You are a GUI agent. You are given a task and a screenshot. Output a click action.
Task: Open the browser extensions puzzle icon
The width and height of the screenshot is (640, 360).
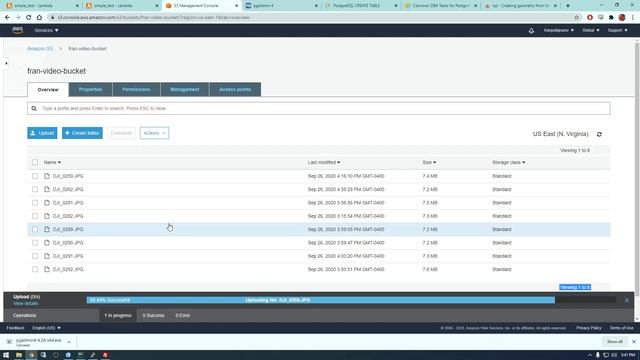(611, 18)
